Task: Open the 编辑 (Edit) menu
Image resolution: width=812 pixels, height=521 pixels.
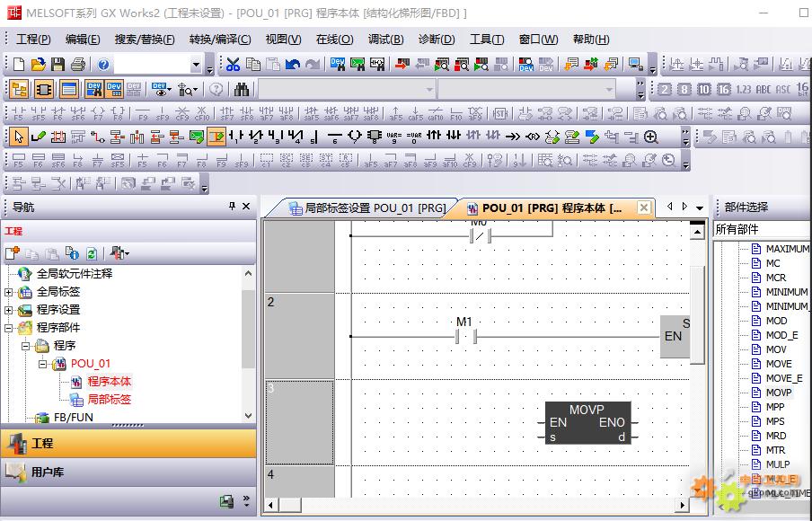Action: (x=83, y=40)
